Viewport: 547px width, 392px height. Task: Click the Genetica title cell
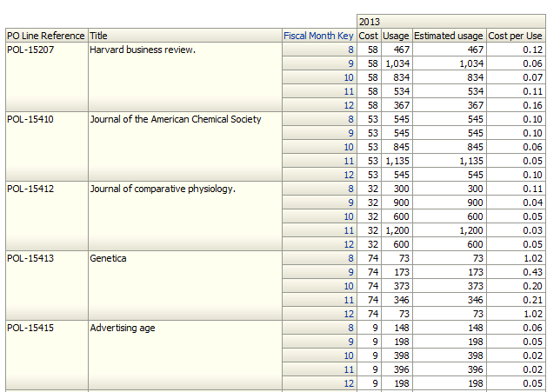pos(185,286)
